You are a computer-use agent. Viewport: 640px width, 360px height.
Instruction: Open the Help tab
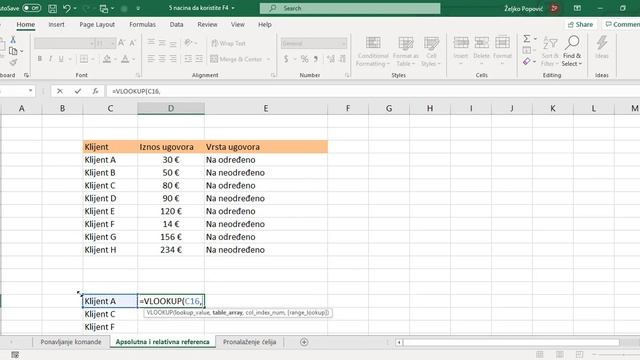[x=264, y=24]
